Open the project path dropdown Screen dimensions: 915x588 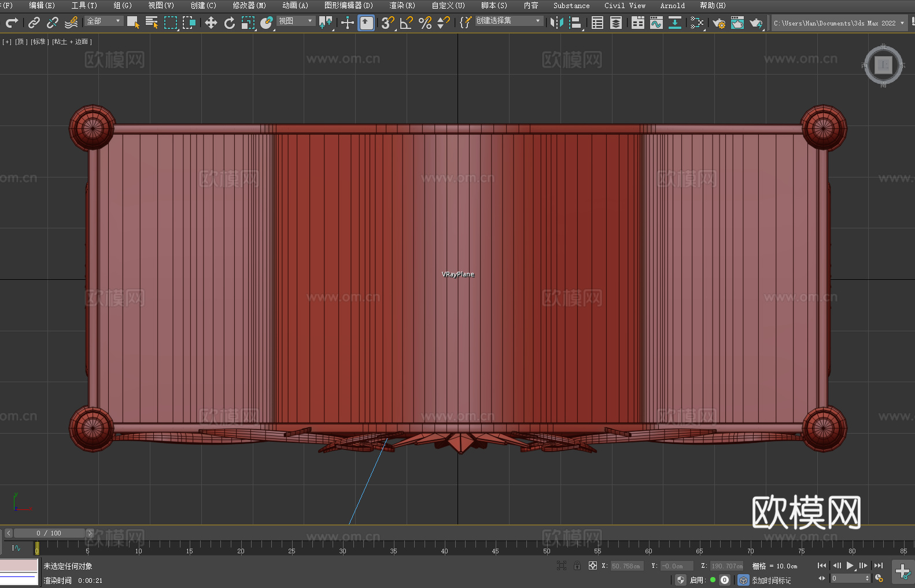point(839,23)
